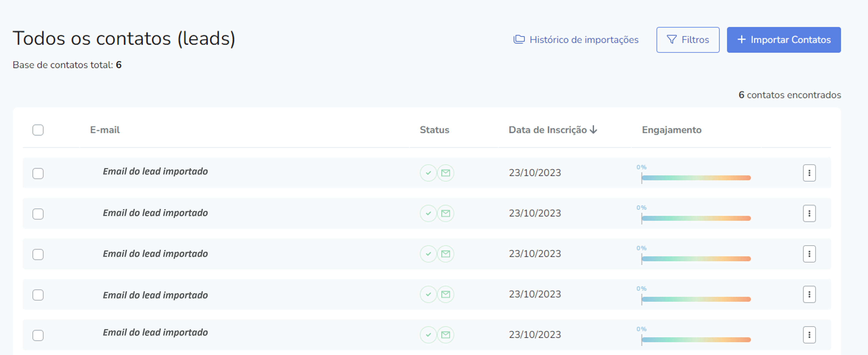
Task: Sort by Data de Inscrição column header
Action: point(553,130)
